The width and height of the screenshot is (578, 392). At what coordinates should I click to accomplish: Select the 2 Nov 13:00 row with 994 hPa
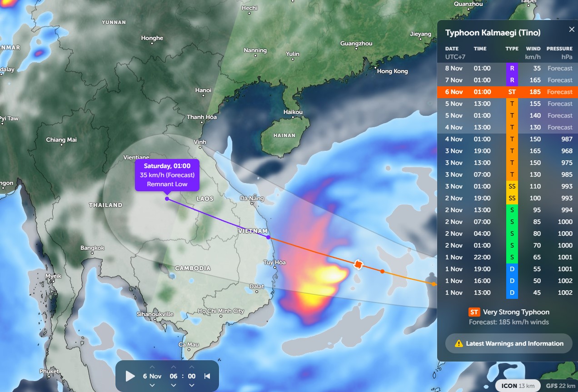508,210
